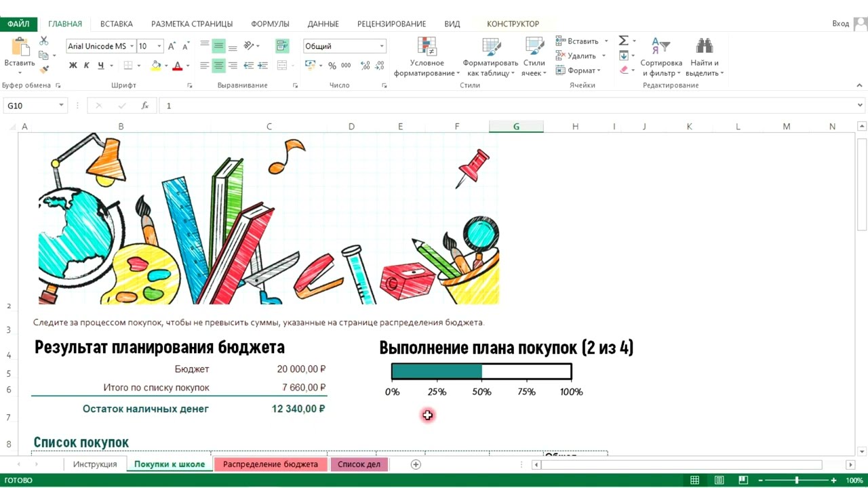
Task: Decrease indent in alignment group
Action: click(249, 66)
